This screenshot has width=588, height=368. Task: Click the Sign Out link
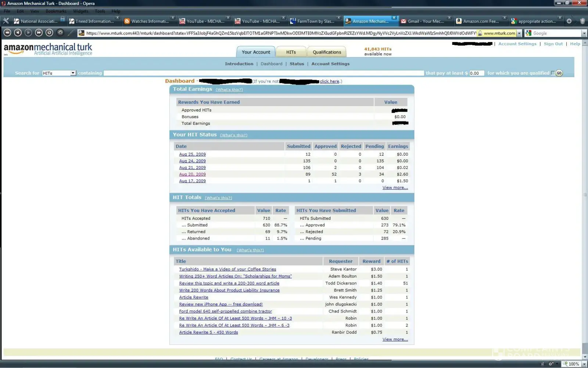point(553,44)
